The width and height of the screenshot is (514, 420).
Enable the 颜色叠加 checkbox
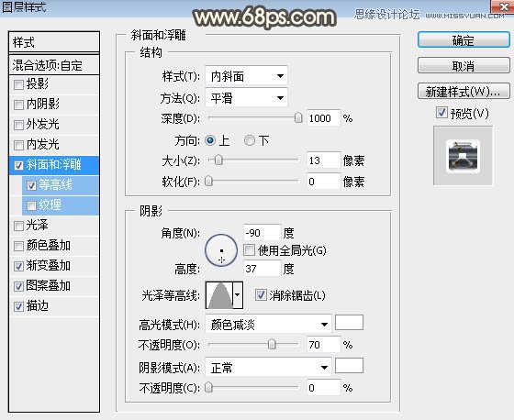18,246
